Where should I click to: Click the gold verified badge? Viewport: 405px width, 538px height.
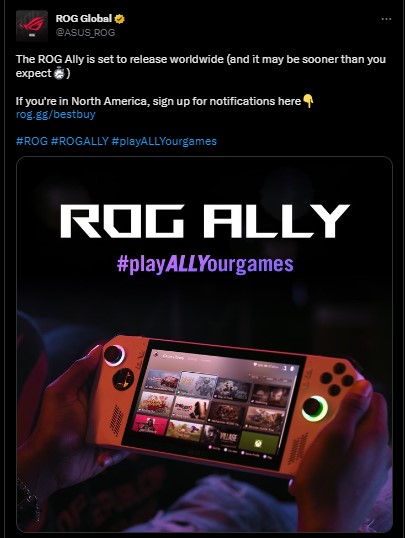coord(119,19)
